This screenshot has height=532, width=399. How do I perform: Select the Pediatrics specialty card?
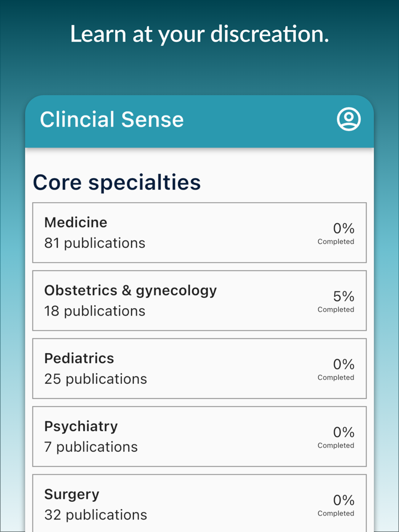point(199,368)
